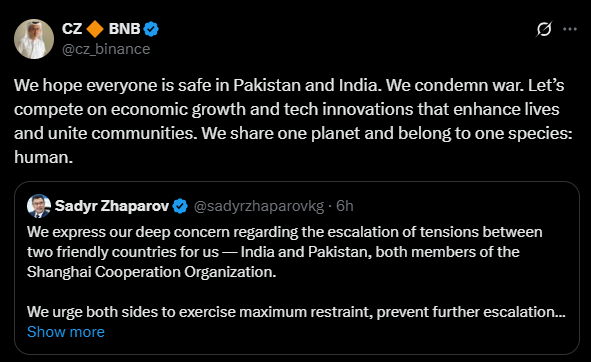Click Sadyr Zhaparov's verified badge

point(180,206)
